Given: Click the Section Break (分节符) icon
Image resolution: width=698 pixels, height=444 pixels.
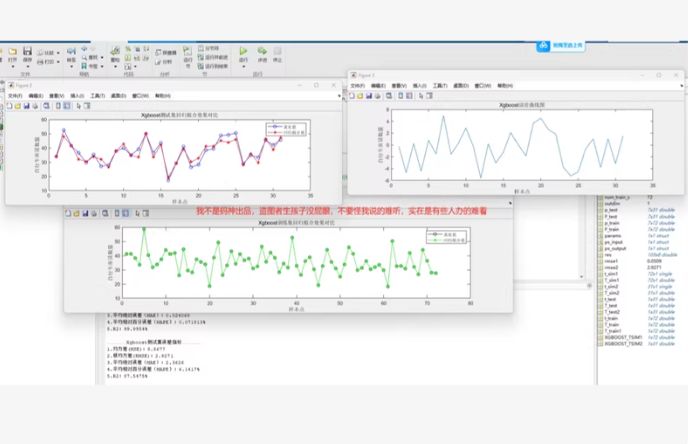Looking at the screenshot, I should click(x=201, y=48).
